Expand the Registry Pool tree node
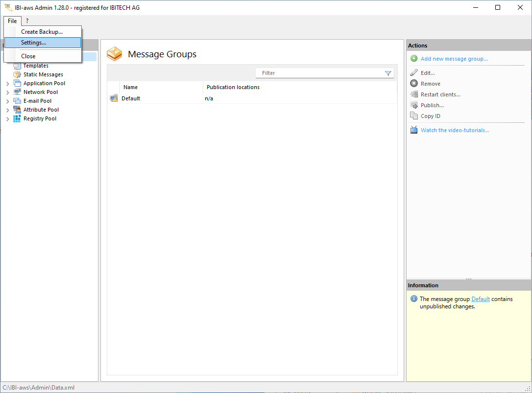532x393 pixels. (x=7, y=119)
